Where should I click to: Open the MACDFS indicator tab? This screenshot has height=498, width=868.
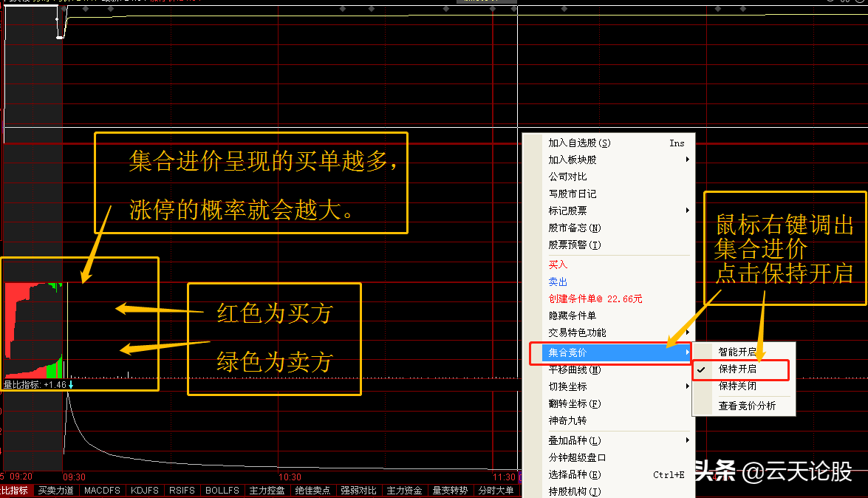(103, 491)
